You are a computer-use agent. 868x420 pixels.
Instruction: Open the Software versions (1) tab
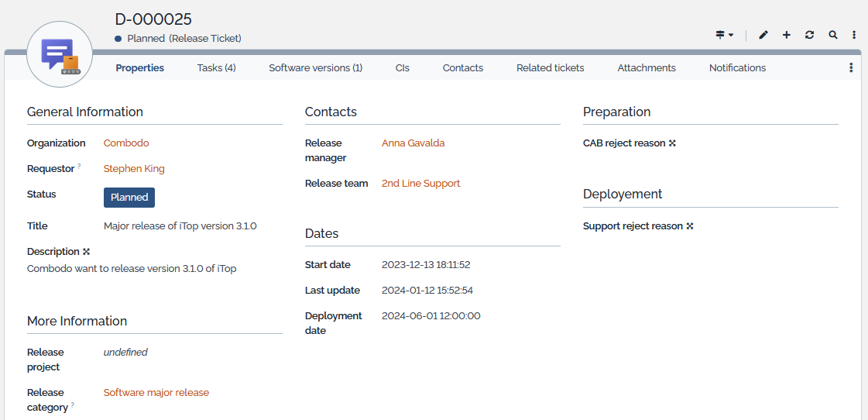pyautogui.click(x=315, y=68)
